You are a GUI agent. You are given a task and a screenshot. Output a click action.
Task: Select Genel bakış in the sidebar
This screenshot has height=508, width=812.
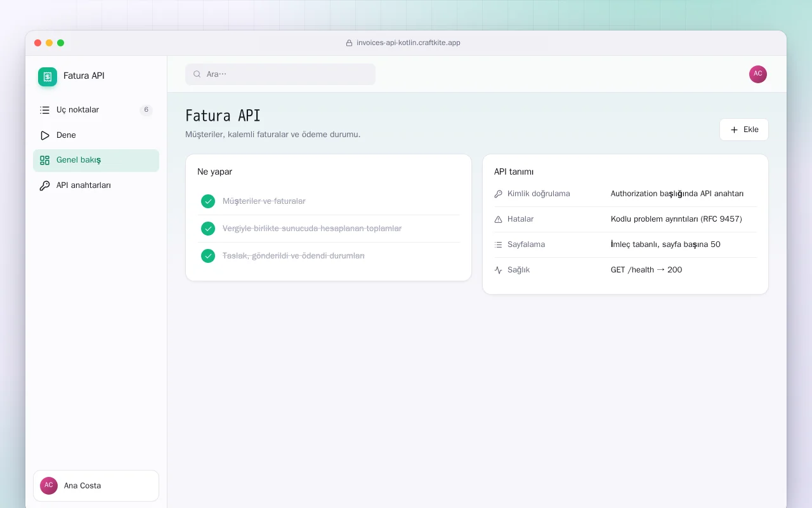point(96,161)
